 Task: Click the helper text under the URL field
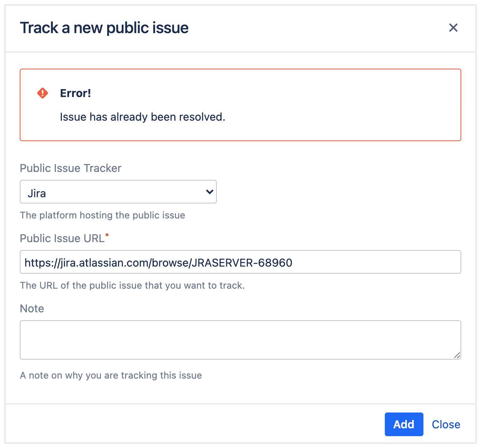pyautogui.click(x=132, y=285)
